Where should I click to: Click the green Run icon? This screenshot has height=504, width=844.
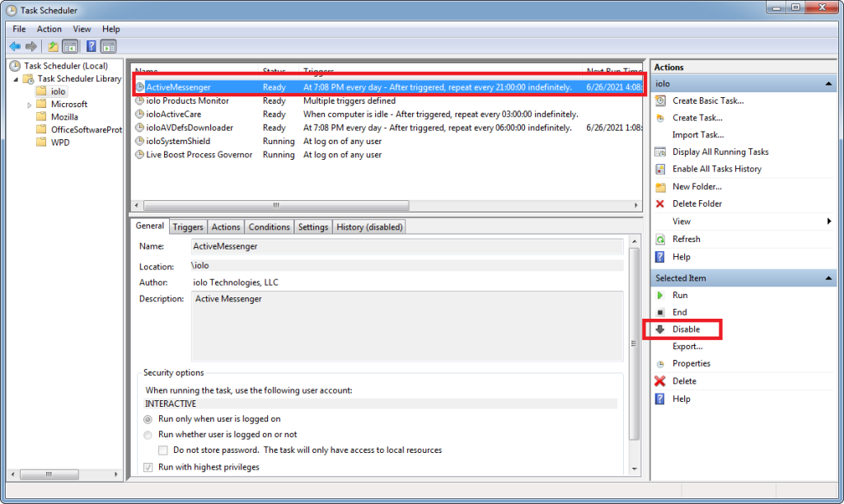(x=660, y=296)
